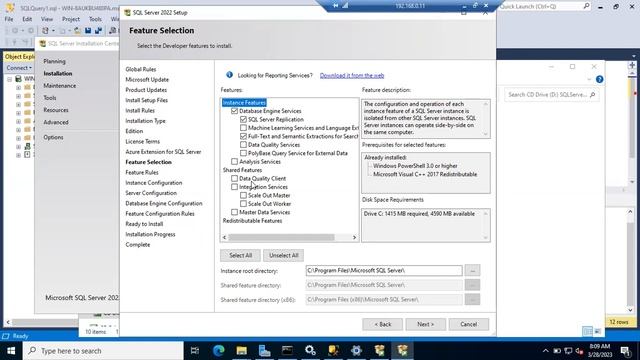
Task: Launch Microsoft Edge from the taskbar
Action: click(x=219, y=351)
